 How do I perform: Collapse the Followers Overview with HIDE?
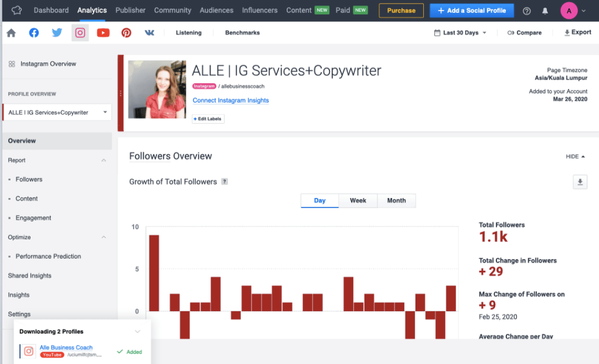coord(575,157)
